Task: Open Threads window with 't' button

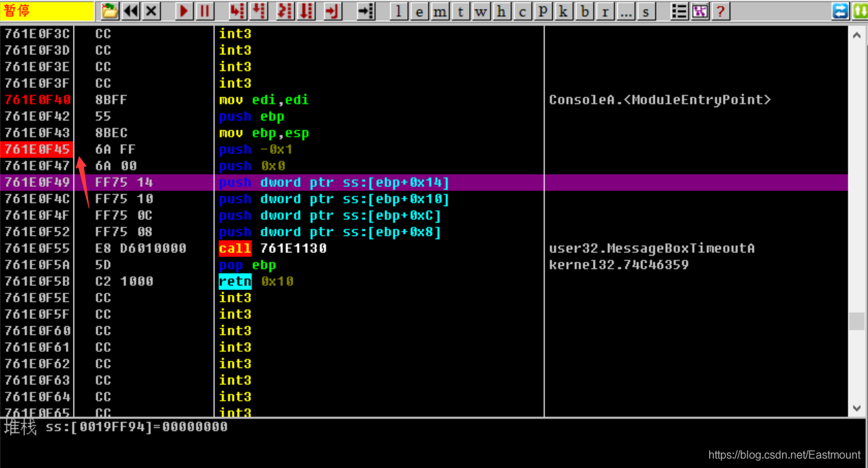Action: [x=461, y=12]
